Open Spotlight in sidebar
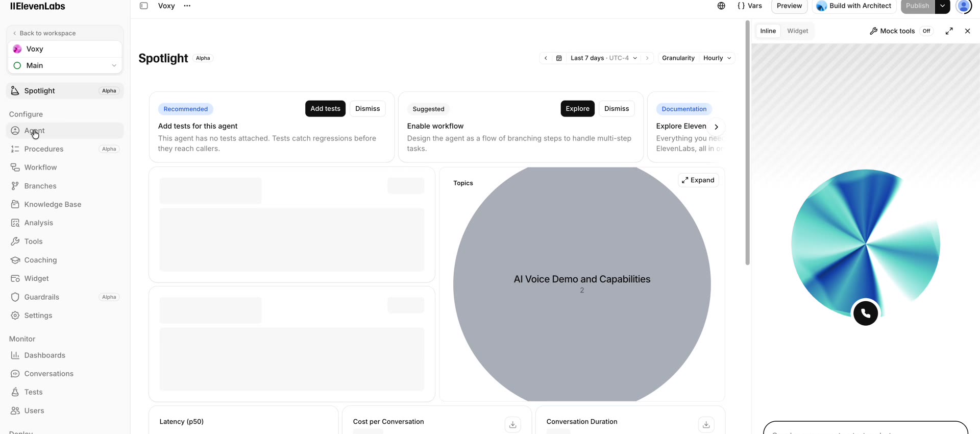The image size is (980, 434). pyautogui.click(x=65, y=91)
